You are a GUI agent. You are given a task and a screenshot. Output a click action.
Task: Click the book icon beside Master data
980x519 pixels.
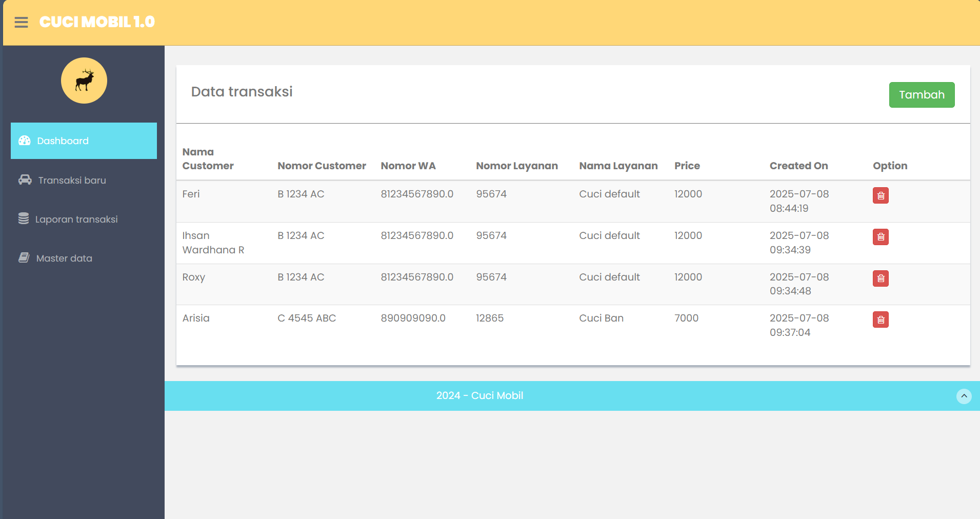24,257
